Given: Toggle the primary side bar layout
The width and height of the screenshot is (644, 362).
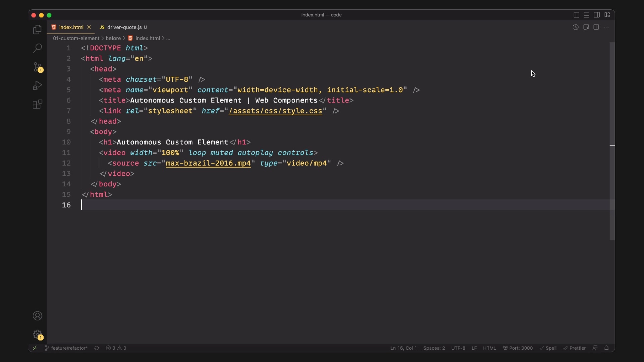Looking at the screenshot, I should click(x=576, y=15).
